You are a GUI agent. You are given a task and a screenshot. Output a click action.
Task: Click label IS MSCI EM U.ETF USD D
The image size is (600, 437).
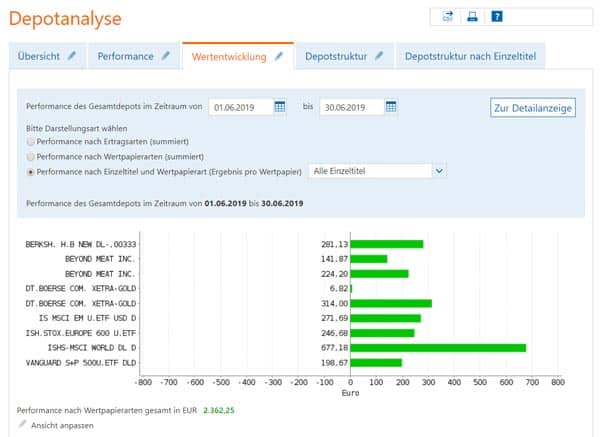click(87, 318)
